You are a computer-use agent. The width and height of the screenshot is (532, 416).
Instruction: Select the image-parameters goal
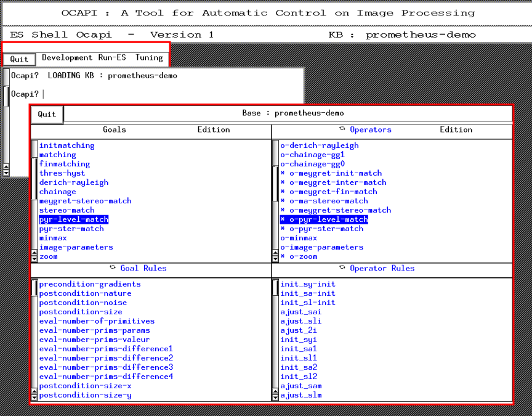pos(76,247)
